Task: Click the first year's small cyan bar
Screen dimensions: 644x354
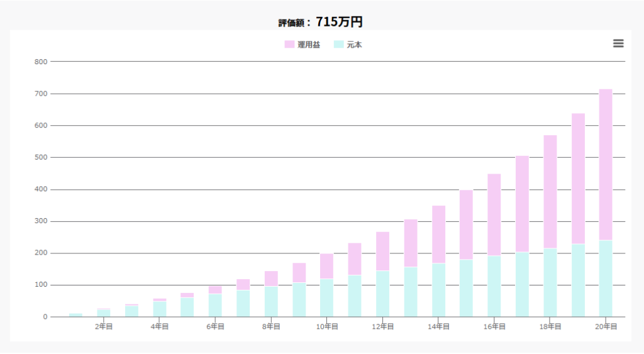Action: click(x=75, y=314)
